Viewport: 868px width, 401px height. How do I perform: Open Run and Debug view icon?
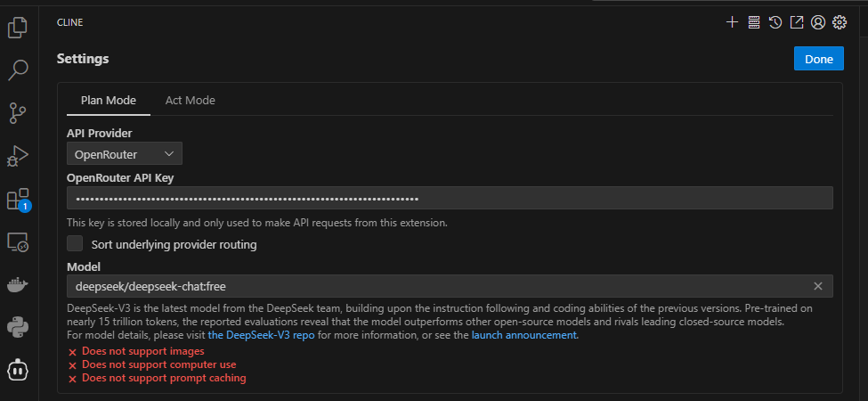[x=18, y=156]
